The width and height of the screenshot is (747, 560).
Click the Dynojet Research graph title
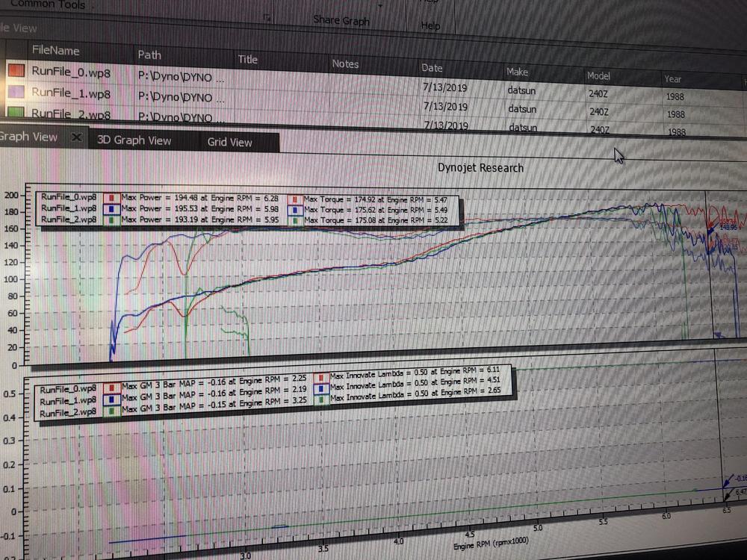point(480,167)
